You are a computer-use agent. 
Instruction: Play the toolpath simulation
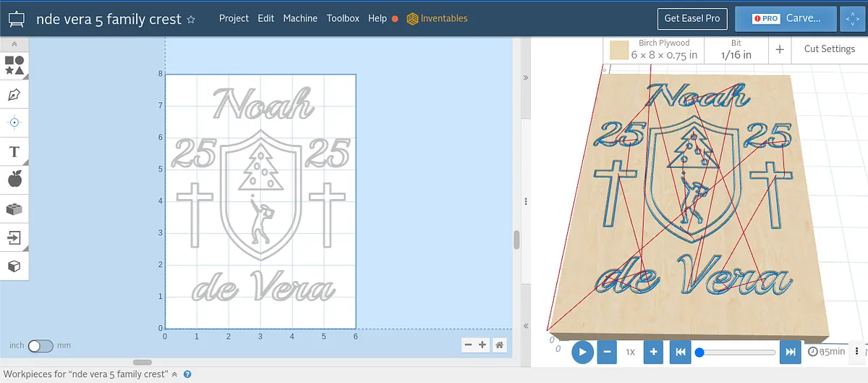point(582,353)
